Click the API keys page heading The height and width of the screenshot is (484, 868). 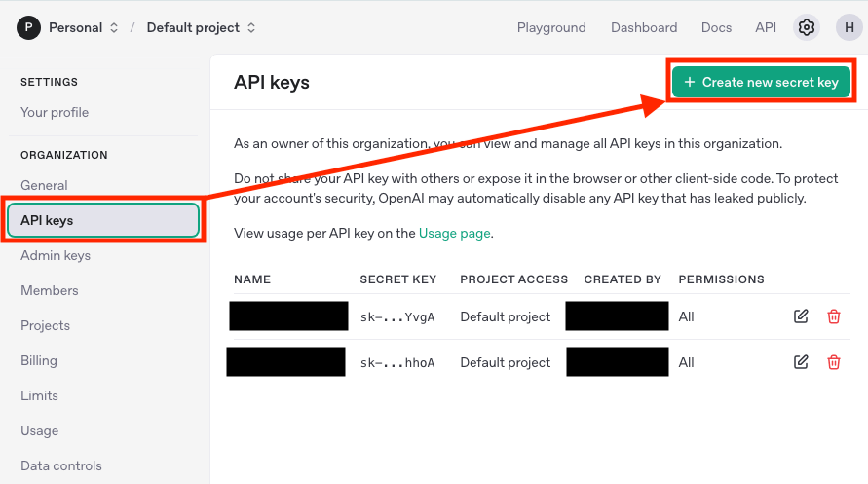(x=271, y=83)
